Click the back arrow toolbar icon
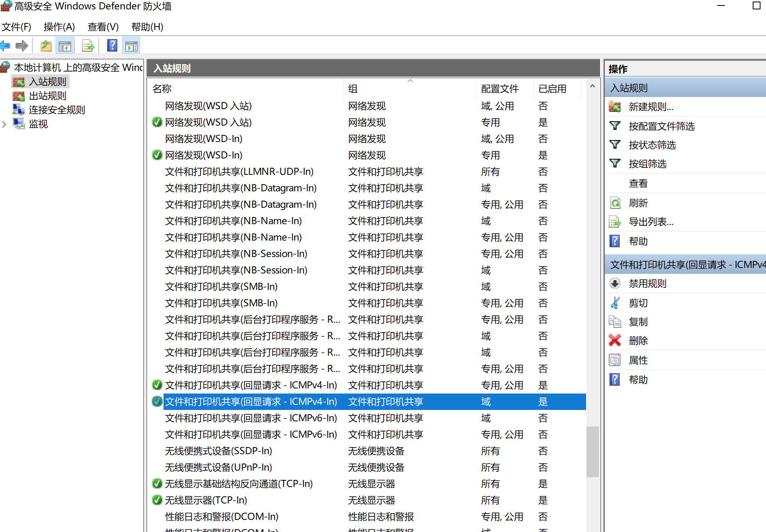 (5, 46)
